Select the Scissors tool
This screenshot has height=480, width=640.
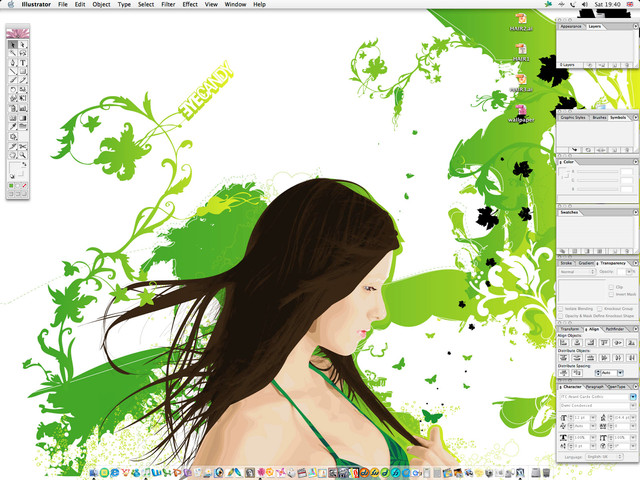[x=23, y=146]
